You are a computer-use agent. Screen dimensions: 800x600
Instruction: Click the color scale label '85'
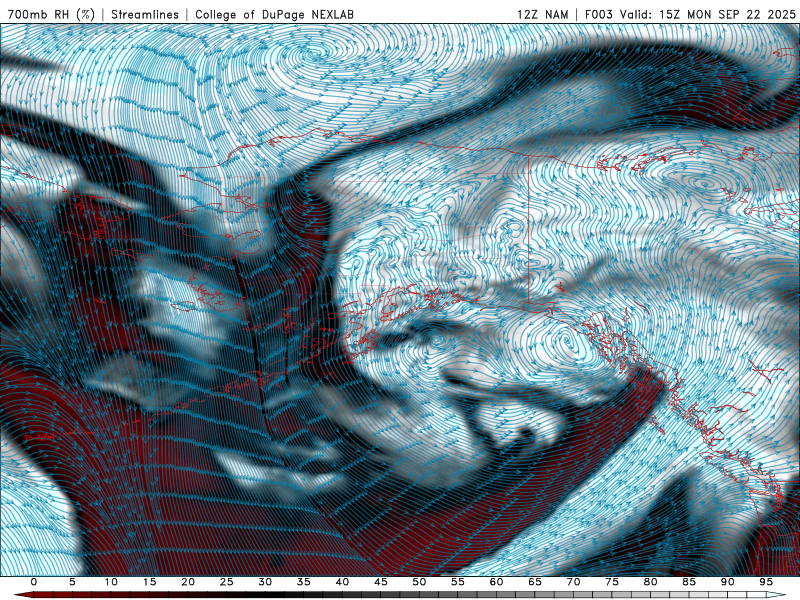(689, 582)
